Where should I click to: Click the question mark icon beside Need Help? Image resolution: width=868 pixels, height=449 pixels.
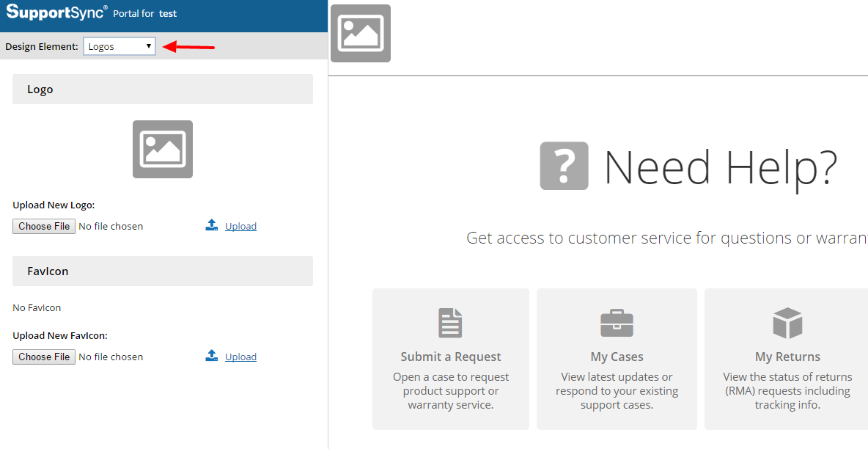[564, 166]
